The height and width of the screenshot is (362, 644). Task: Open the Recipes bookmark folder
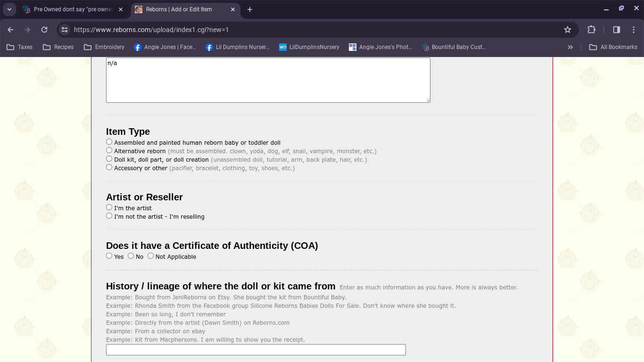point(58,47)
